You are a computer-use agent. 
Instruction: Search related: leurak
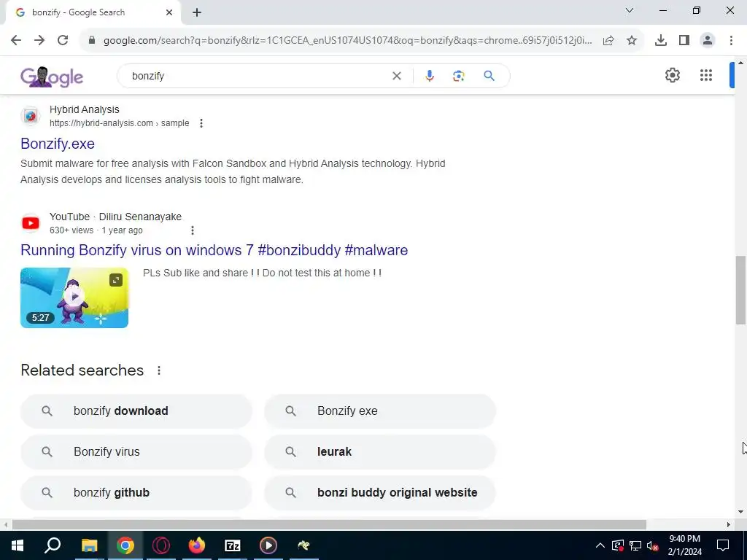[x=380, y=452]
